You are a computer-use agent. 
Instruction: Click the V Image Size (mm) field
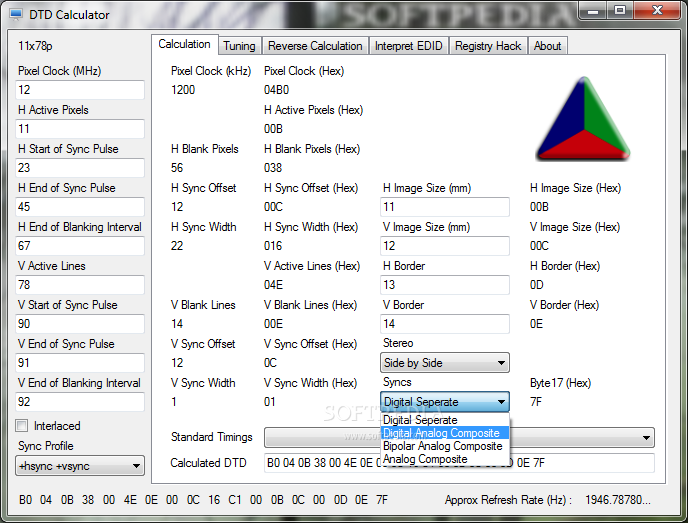445,246
